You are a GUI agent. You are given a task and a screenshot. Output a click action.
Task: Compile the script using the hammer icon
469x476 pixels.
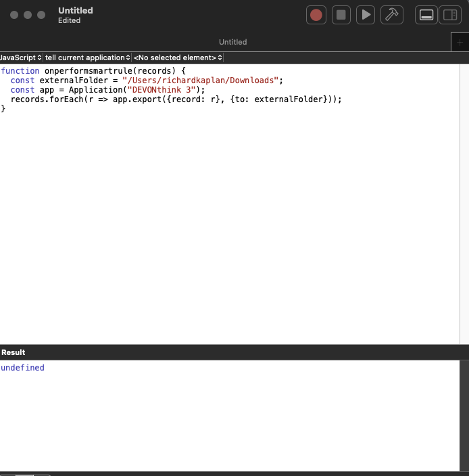pyautogui.click(x=391, y=15)
